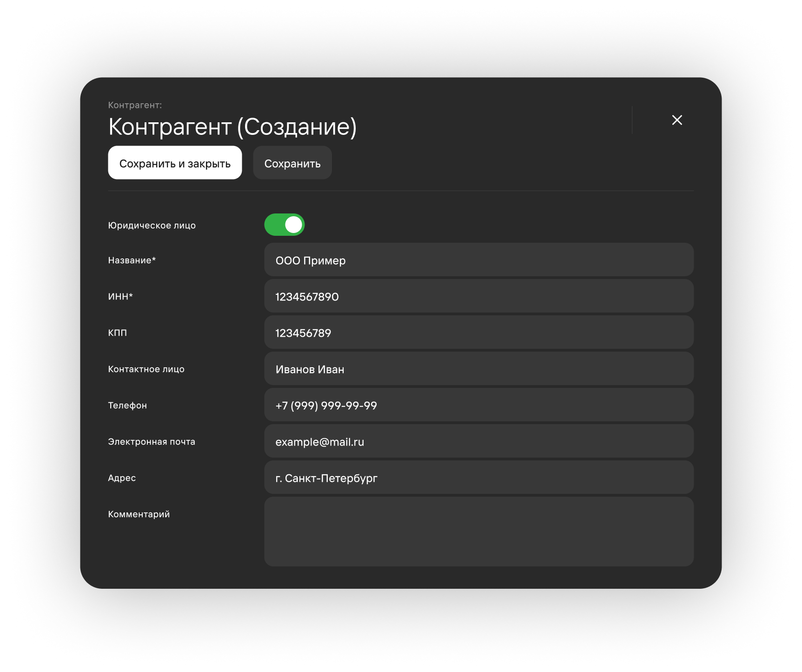This screenshot has width=802, height=672.
Task: Click the ИНН* label
Action: coord(120,297)
